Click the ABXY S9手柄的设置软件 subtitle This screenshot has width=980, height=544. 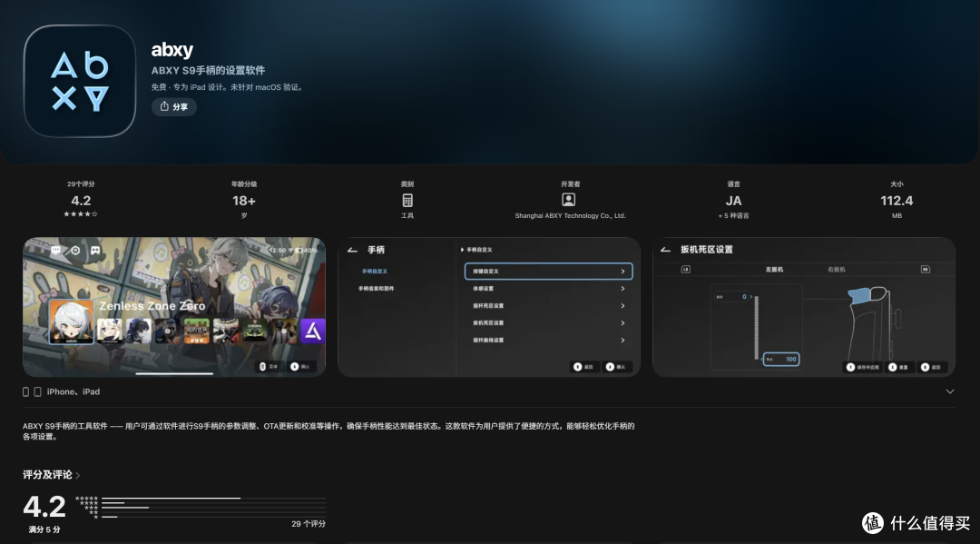(x=208, y=70)
